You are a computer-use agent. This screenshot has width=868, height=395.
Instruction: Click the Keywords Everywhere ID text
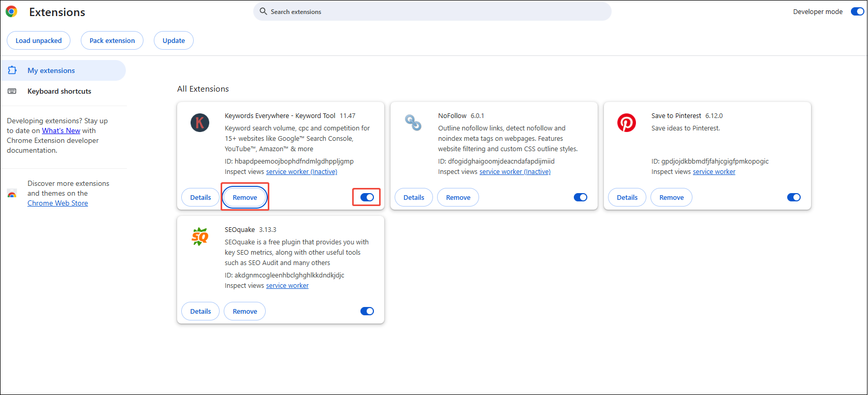(x=289, y=161)
